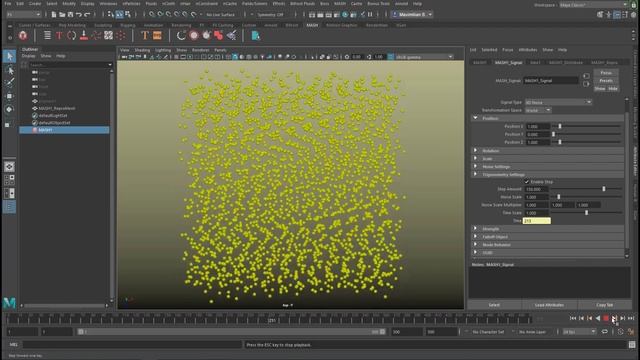Open the Outliner Display menu

(29, 56)
